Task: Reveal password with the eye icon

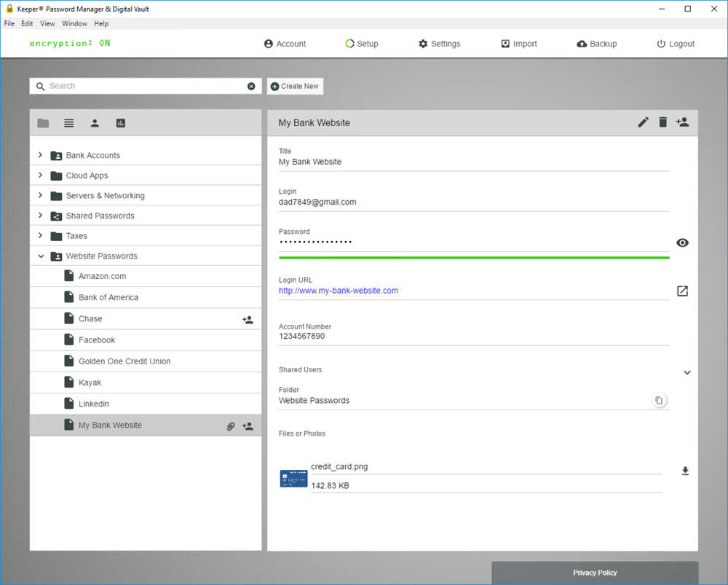Action: tap(682, 243)
